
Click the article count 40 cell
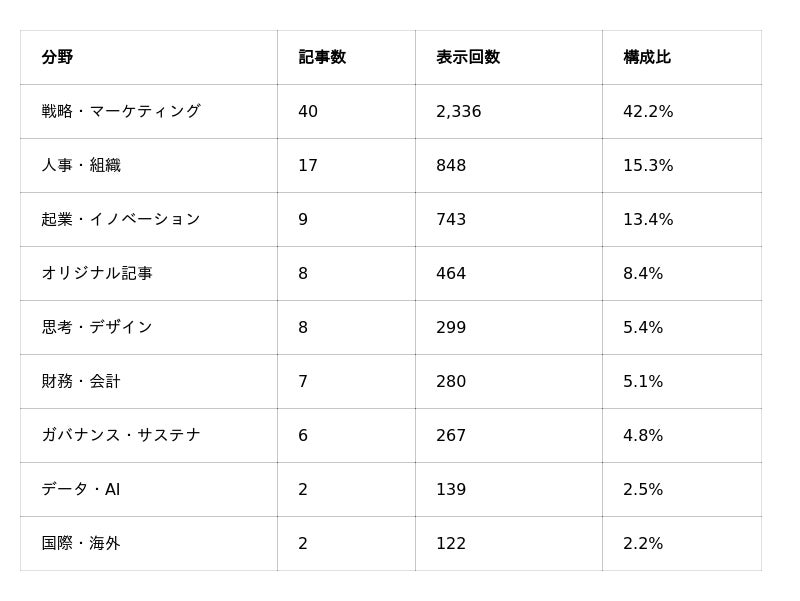[x=346, y=111]
